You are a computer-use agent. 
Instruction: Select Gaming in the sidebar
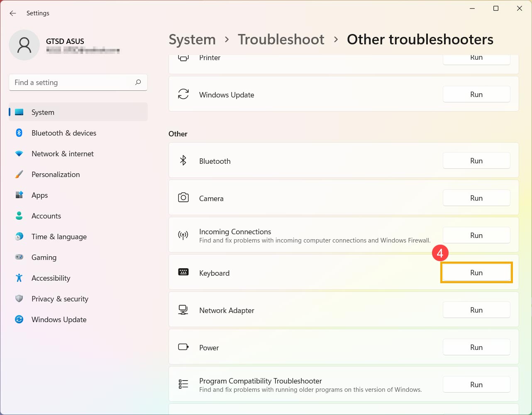click(x=78, y=257)
